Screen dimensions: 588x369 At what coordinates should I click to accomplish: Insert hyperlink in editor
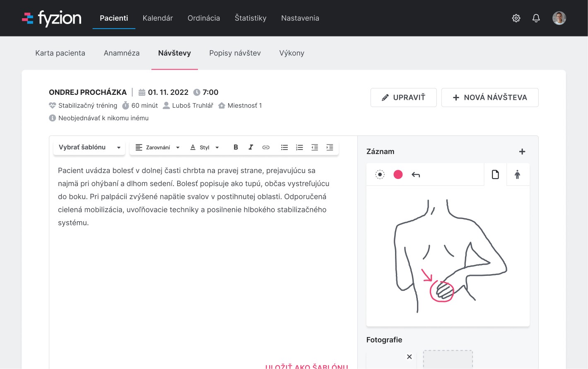[266, 147]
